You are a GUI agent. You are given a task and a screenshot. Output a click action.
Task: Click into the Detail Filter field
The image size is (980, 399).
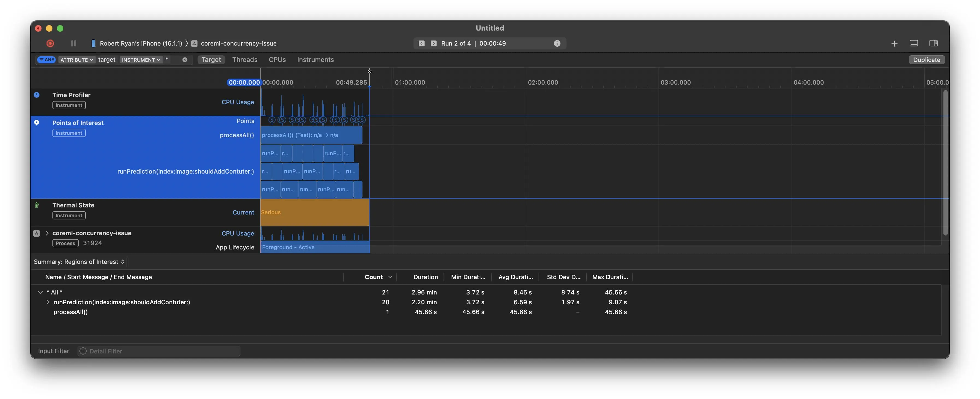click(160, 351)
